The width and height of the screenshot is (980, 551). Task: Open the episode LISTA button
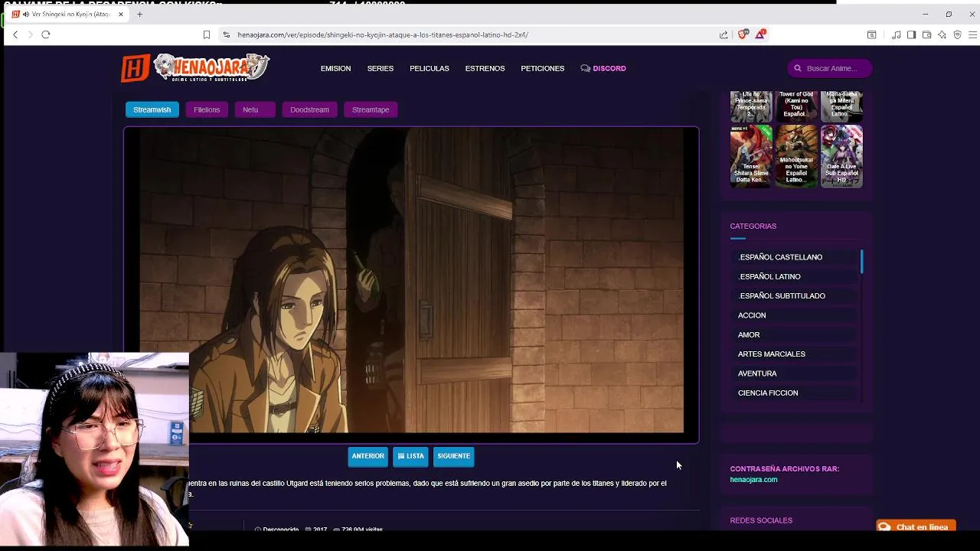410,456
